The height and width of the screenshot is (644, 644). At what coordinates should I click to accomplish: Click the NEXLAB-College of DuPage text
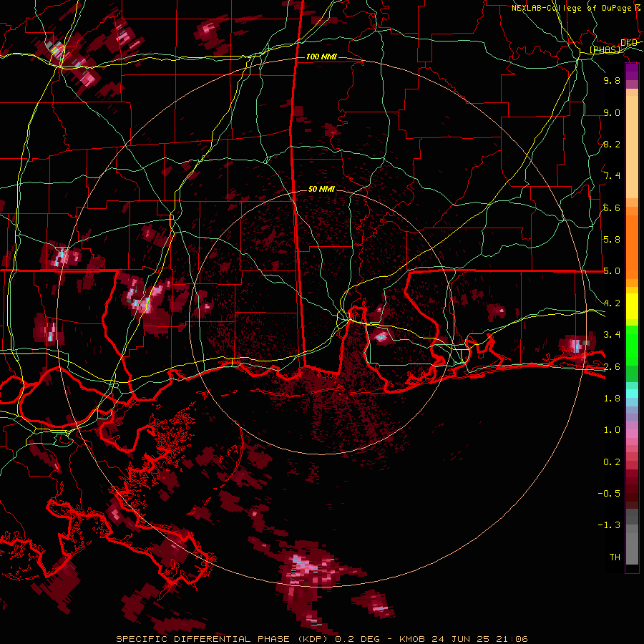click(571, 8)
